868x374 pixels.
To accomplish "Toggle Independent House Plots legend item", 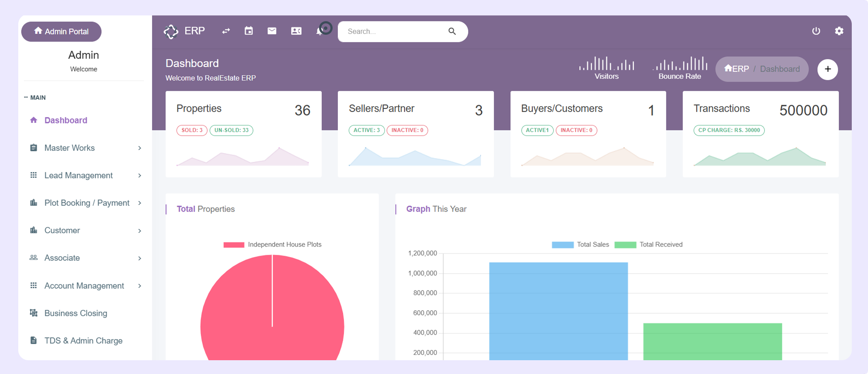I will [x=273, y=245].
